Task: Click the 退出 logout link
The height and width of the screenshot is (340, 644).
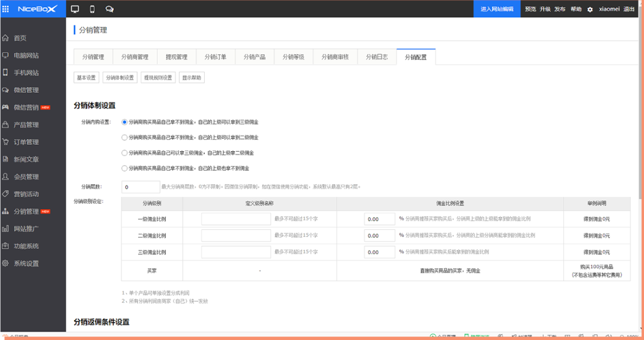Action: [629, 9]
